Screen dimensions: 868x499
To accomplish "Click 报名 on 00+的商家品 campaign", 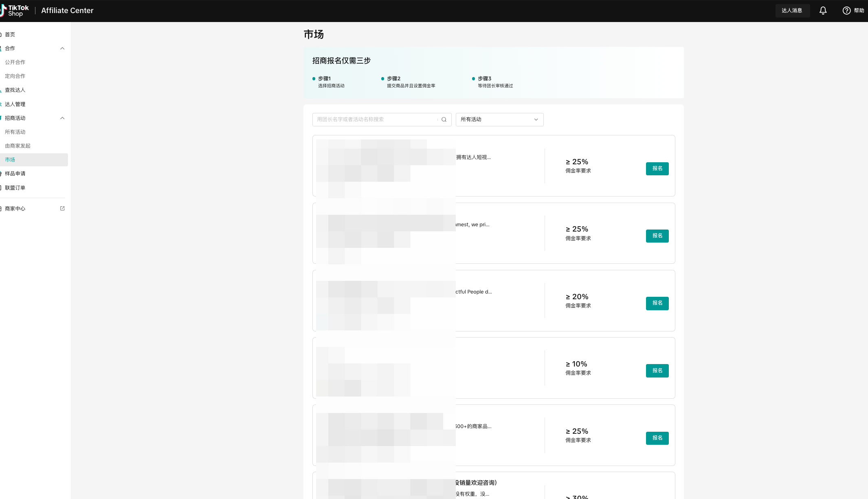I will 657,438.
